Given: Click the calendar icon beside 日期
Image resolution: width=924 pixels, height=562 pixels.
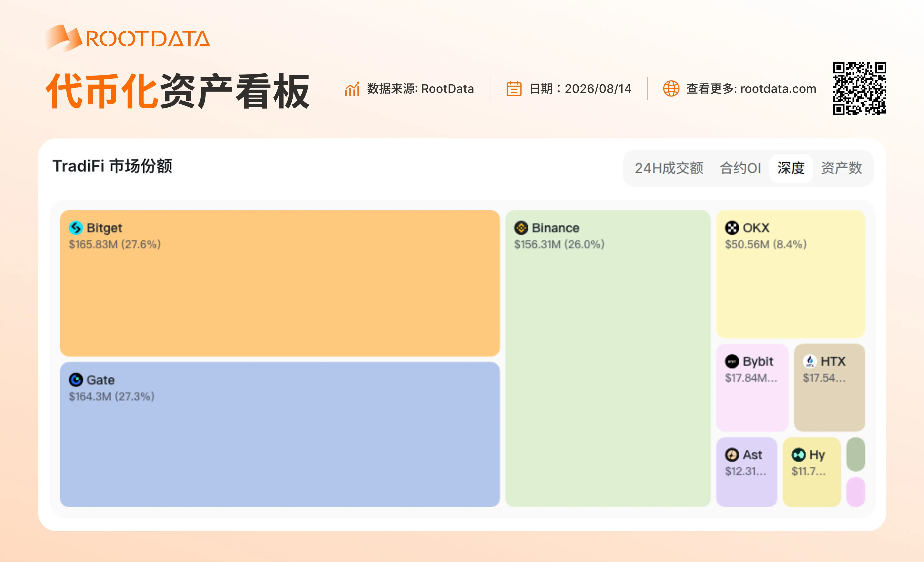Looking at the screenshot, I should 514,89.
